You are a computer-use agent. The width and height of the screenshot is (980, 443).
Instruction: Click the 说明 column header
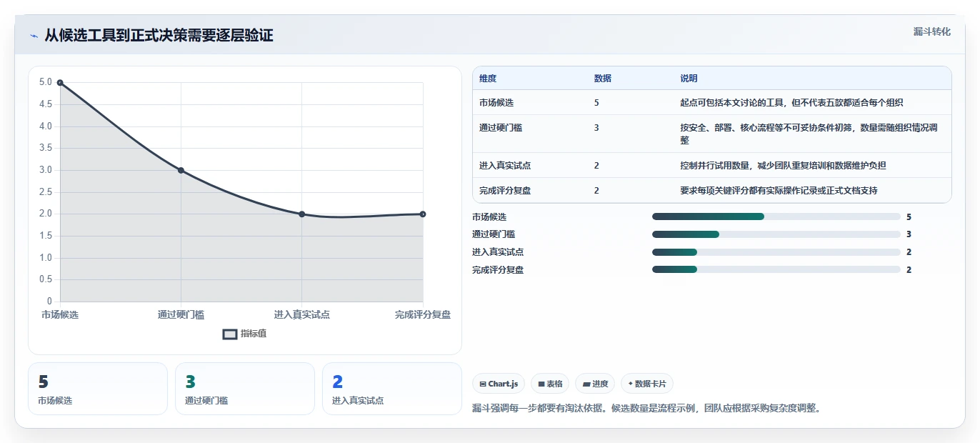tap(689, 79)
